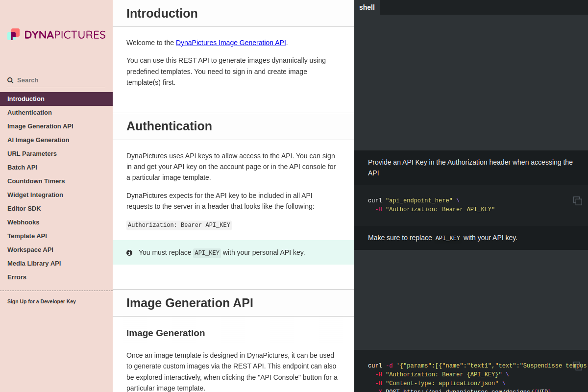
Task: Click the DynaPictures logo
Action: click(56, 34)
